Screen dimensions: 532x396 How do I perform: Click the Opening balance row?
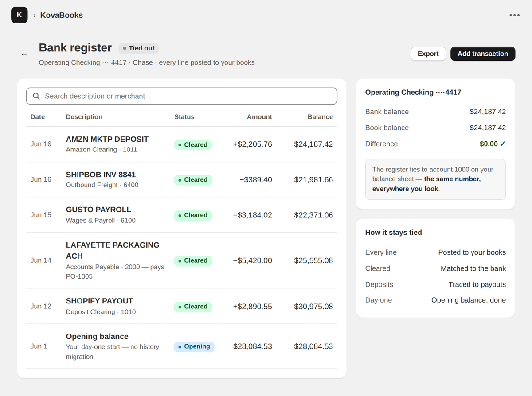(182, 346)
